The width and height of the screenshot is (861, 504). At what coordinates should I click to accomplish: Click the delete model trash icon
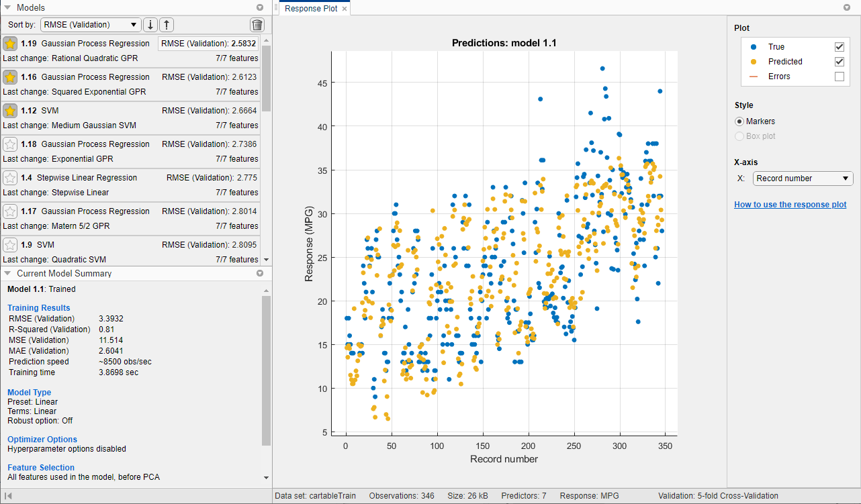click(257, 24)
